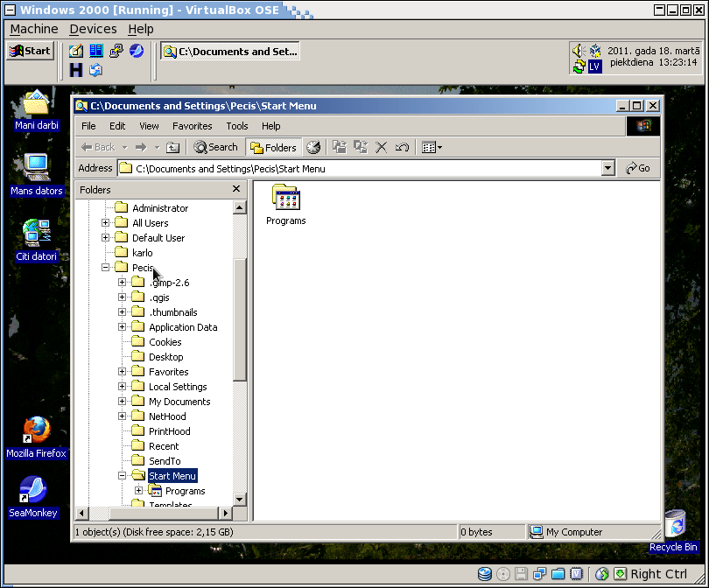Launch SeaMonkey from the quick launch bar
The width and height of the screenshot is (709, 588).
click(x=137, y=51)
